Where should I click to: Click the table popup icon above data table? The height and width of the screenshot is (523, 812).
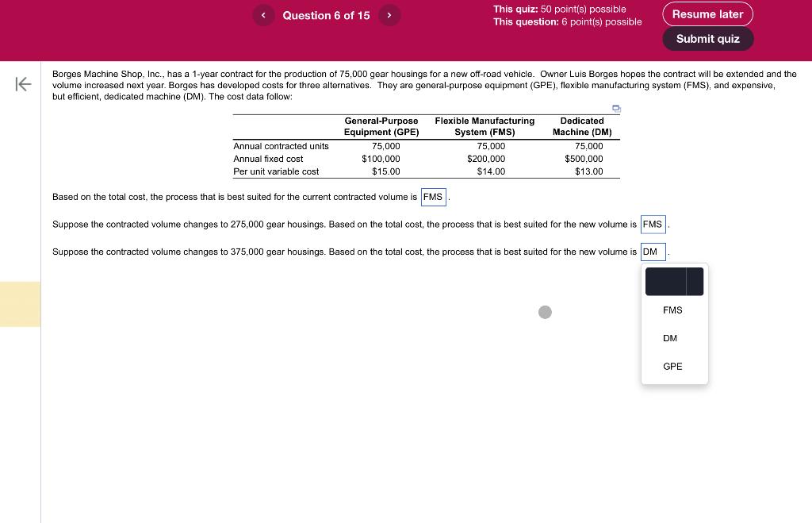pyautogui.click(x=616, y=109)
